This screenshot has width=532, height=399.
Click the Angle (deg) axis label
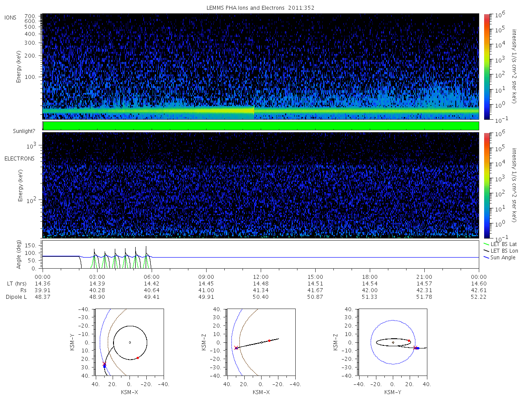coord(32,255)
